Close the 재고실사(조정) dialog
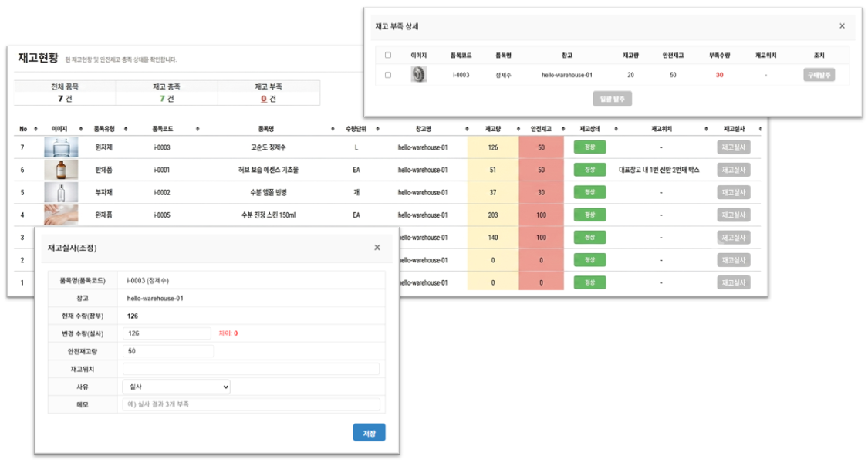 (377, 248)
